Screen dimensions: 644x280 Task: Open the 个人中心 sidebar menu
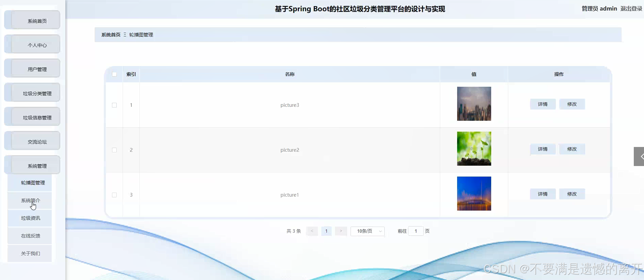click(x=32, y=44)
